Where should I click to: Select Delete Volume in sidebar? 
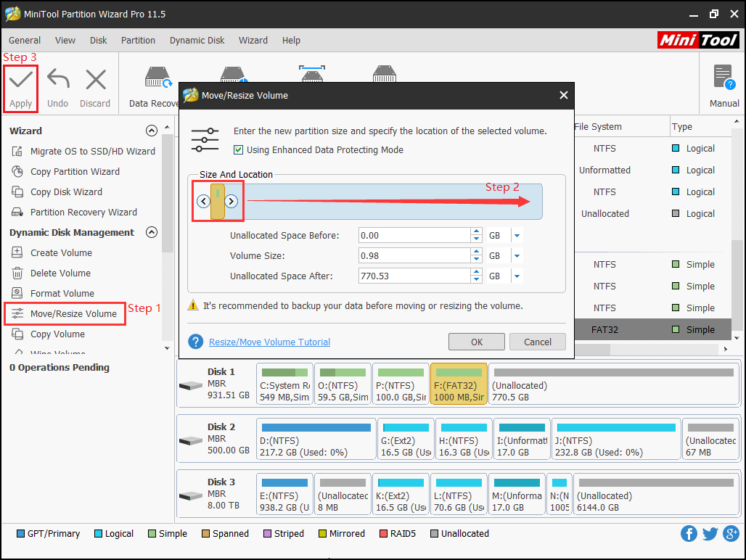tap(51, 273)
